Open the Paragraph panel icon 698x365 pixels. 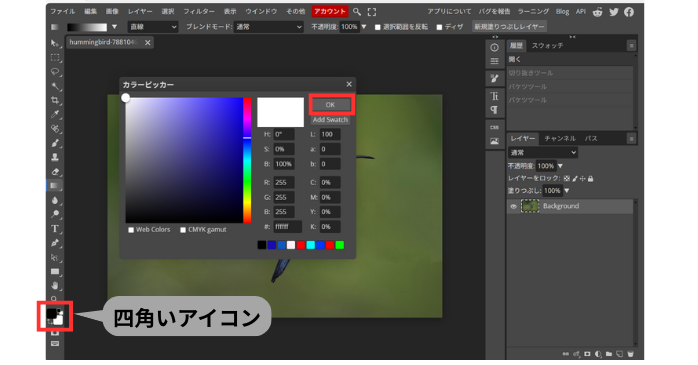point(494,110)
